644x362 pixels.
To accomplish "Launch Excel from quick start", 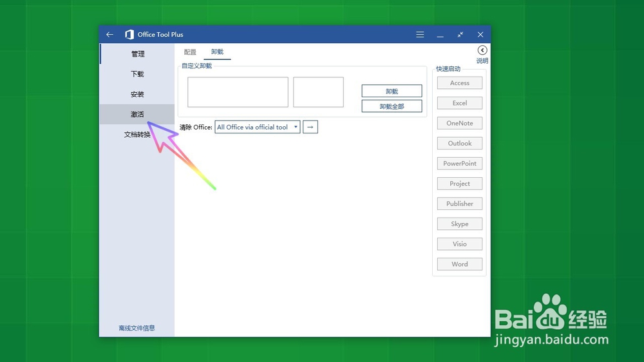I will 460,102.
